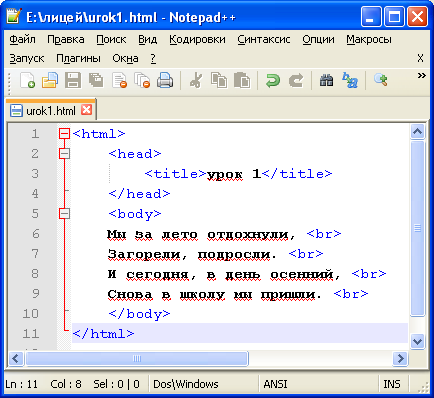Open the Файл menu
Image resolution: width=434 pixels, height=398 pixels.
[22, 39]
